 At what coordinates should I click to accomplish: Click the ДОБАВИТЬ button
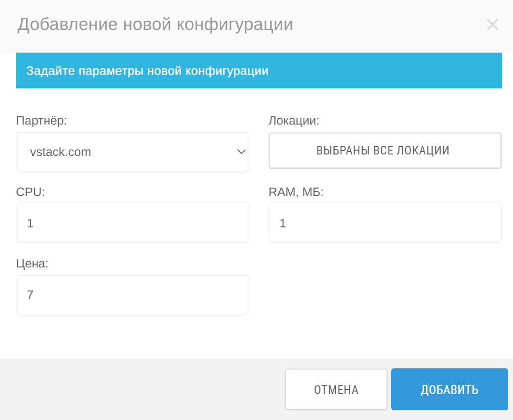click(450, 389)
